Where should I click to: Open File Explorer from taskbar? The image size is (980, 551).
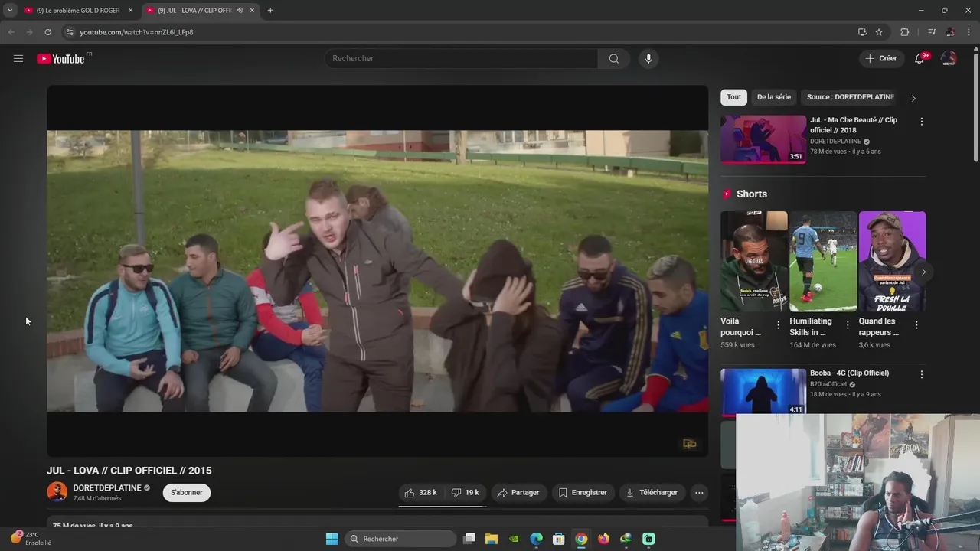pos(492,539)
